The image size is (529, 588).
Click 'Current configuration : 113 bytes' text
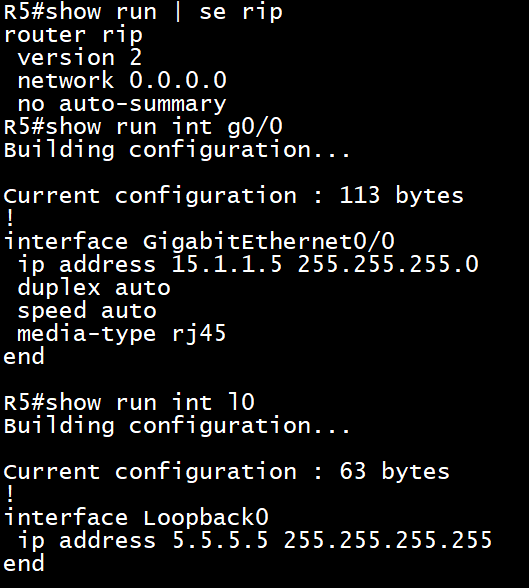tap(234, 196)
